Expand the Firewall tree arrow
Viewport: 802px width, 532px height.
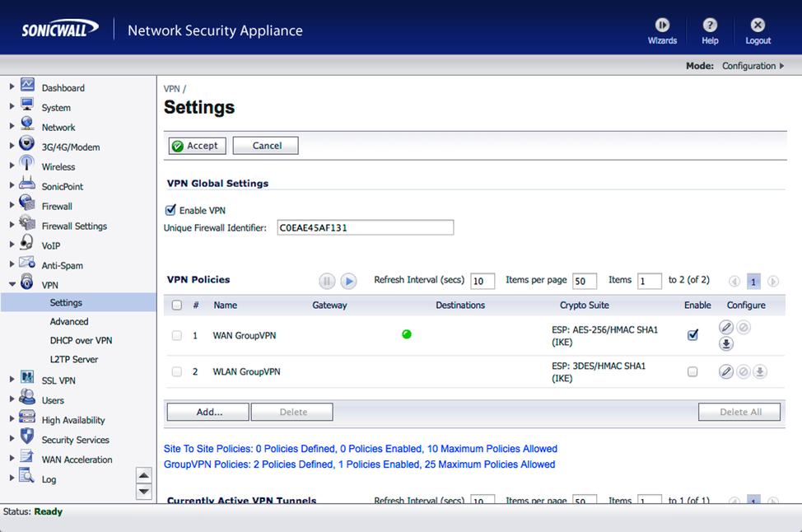click(x=12, y=205)
